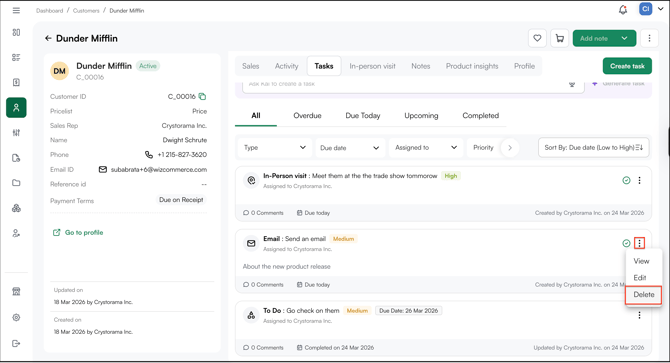Switch to the Activity tab

(286, 66)
